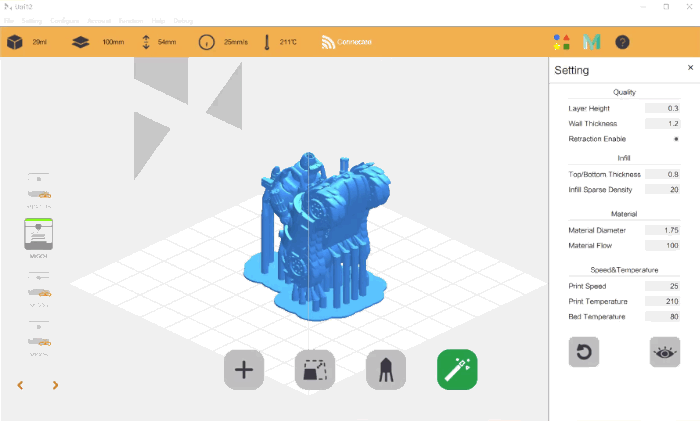Click the Quality section heading
The height and width of the screenshot is (421, 700).
[x=624, y=92]
